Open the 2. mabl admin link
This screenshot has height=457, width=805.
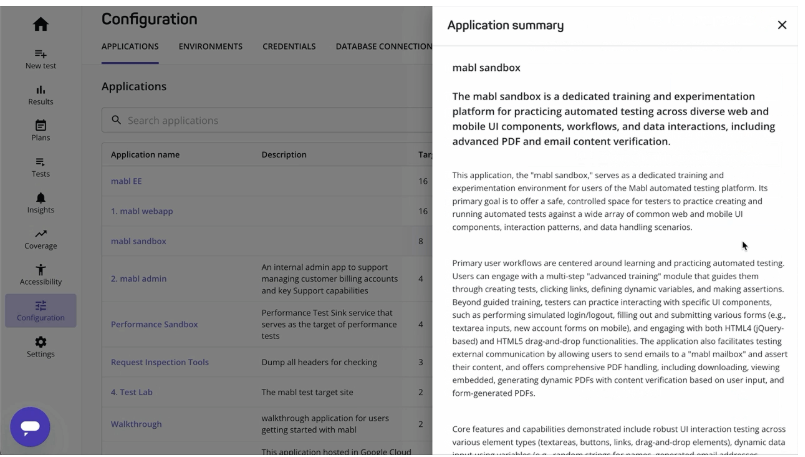[x=139, y=279]
